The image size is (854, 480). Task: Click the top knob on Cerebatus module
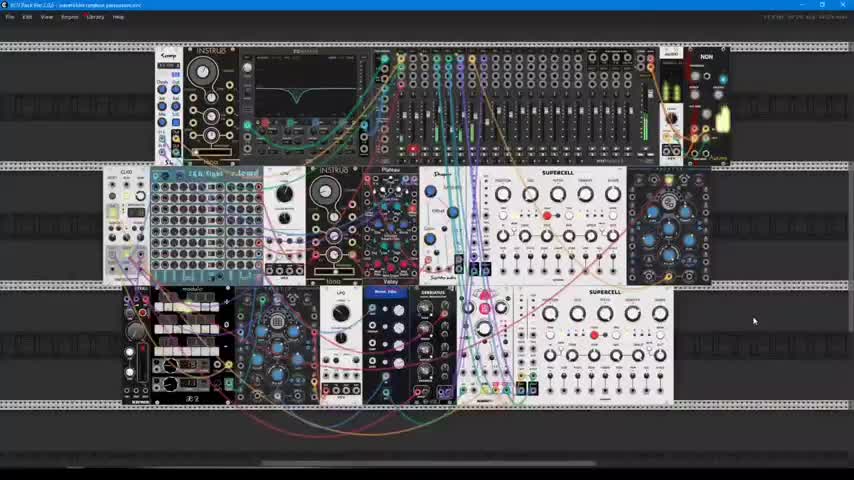425,309
